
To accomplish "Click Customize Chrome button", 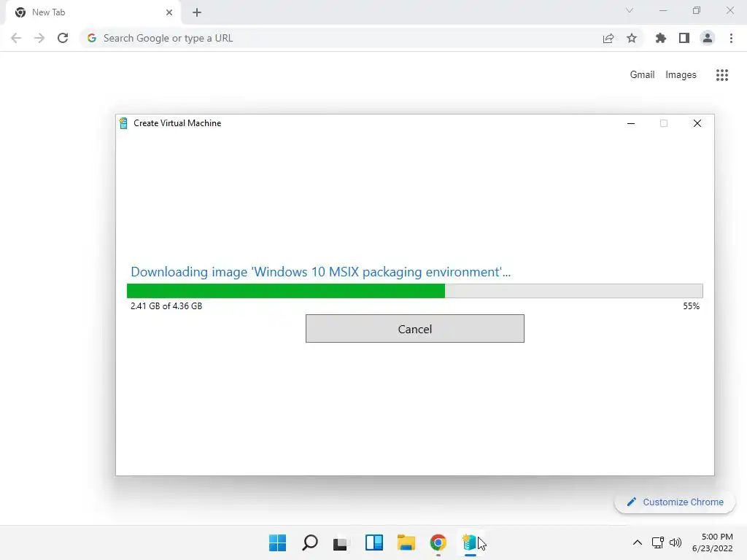I will pyautogui.click(x=675, y=502).
